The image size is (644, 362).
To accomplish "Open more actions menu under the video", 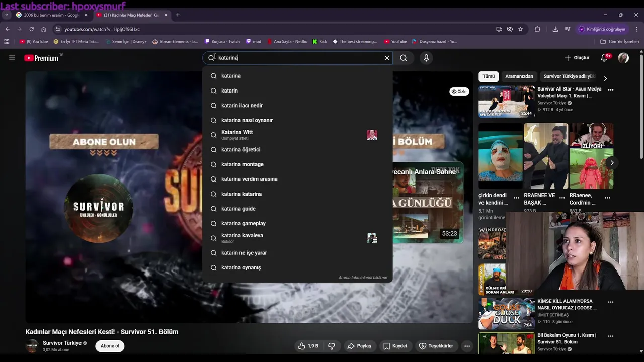I will (467, 346).
